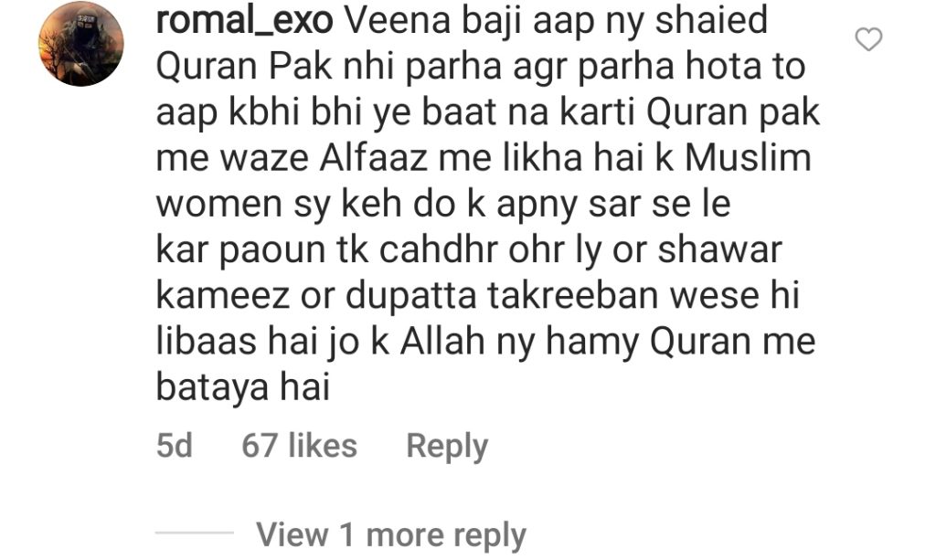
Task: Show the 67 likes list
Action: (299, 446)
